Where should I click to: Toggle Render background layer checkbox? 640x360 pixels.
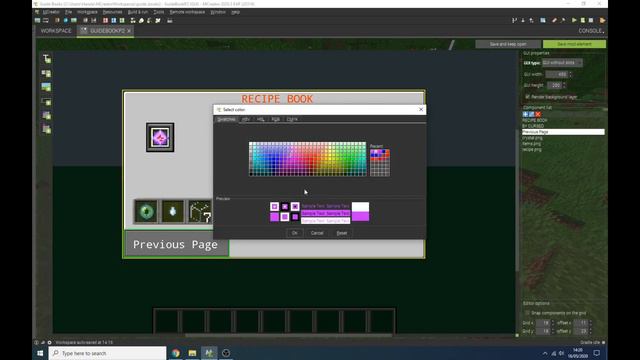528,97
